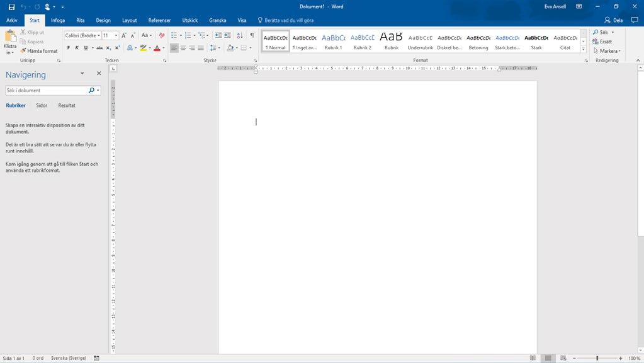
Task: Click the Dela share button
Action: pos(614,20)
